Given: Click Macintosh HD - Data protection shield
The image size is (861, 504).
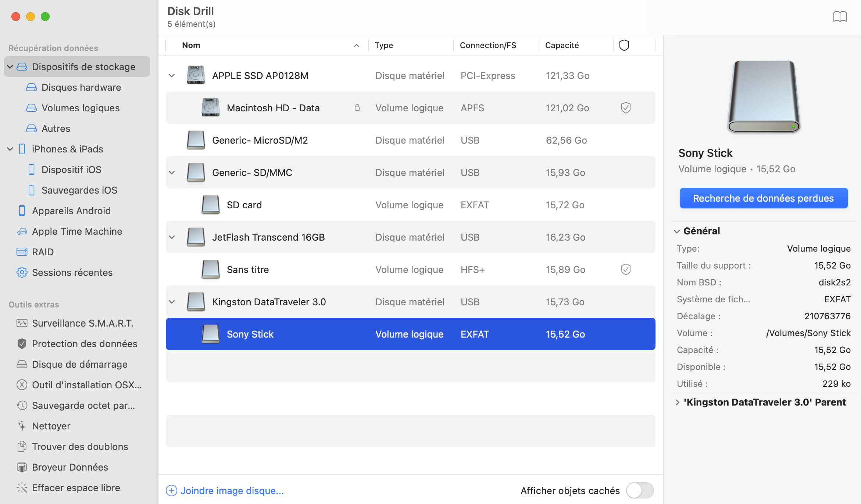Looking at the screenshot, I should (x=626, y=108).
